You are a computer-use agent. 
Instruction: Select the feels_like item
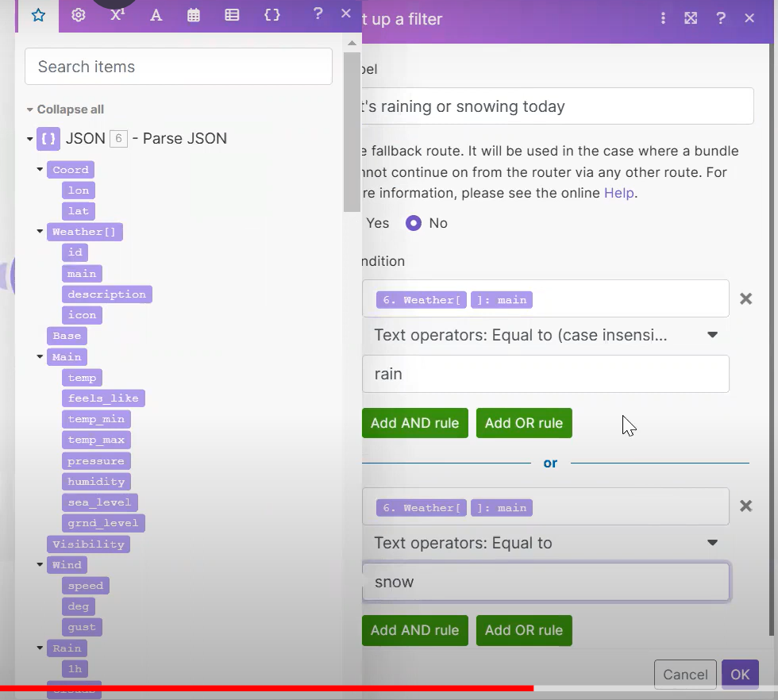tap(103, 398)
